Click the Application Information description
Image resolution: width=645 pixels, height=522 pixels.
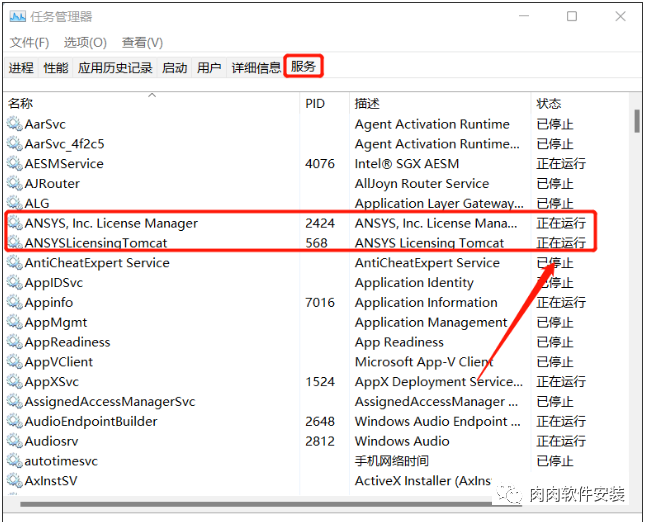(x=426, y=302)
